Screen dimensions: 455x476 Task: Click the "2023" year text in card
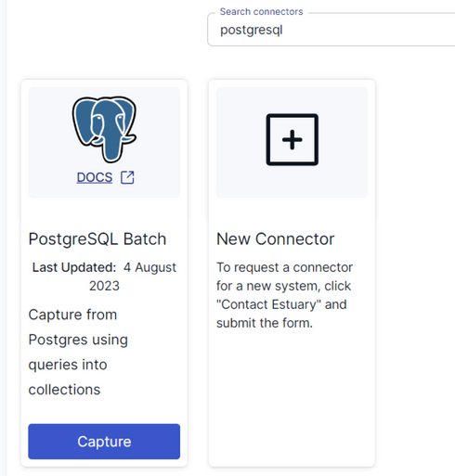pyautogui.click(x=104, y=286)
